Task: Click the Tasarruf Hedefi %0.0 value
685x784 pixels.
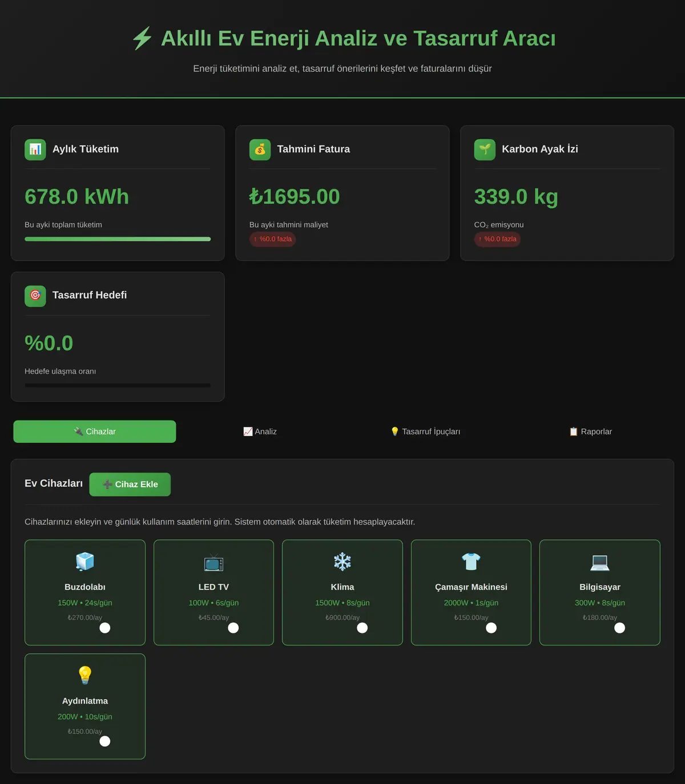Action: point(49,343)
